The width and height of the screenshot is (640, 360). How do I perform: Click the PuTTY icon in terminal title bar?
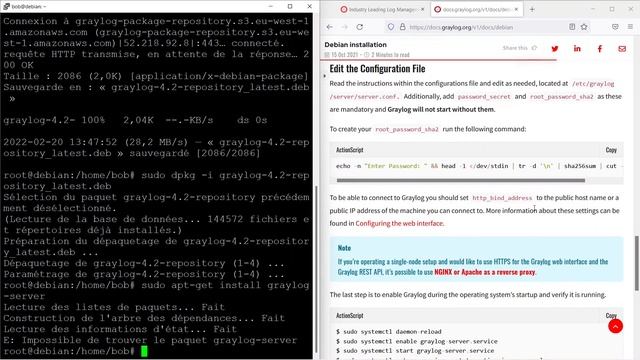pos(6,6)
